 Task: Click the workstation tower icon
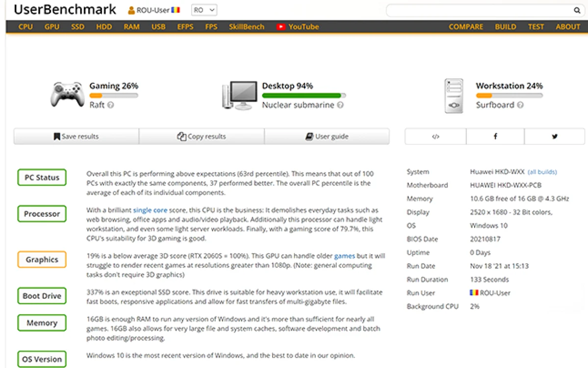(454, 96)
